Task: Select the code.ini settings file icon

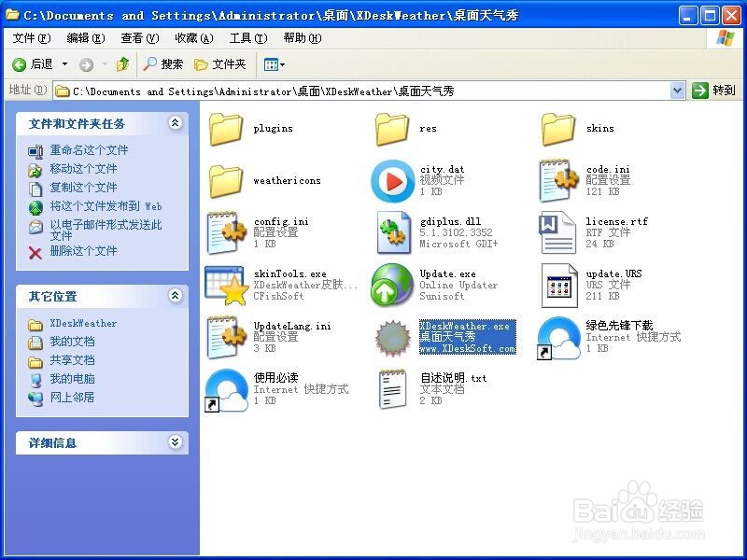Action: point(557,181)
